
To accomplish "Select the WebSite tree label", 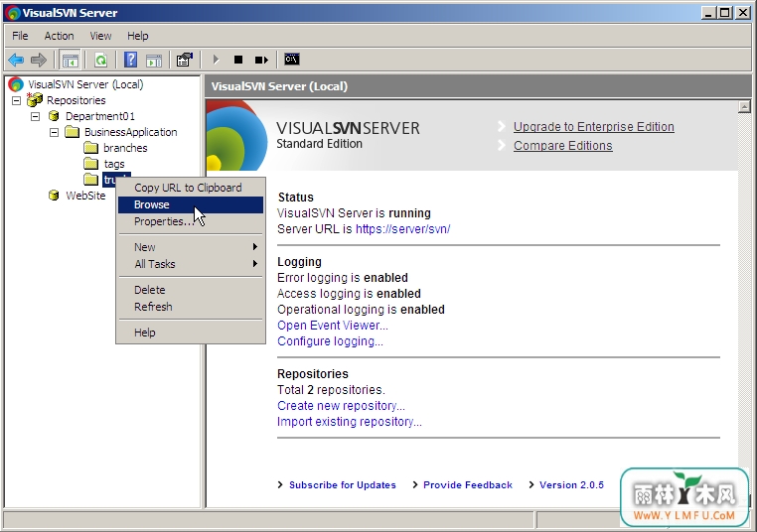I will (86, 196).
